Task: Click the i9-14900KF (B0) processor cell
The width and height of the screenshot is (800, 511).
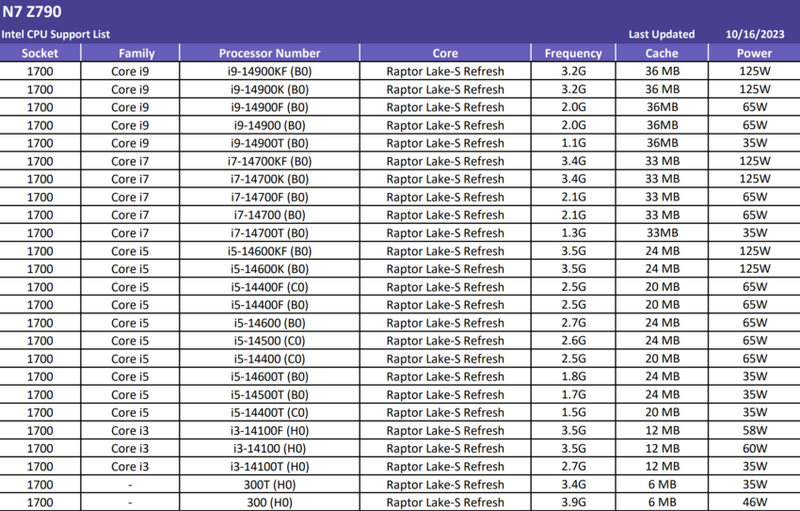Action: tap(269, 71)
